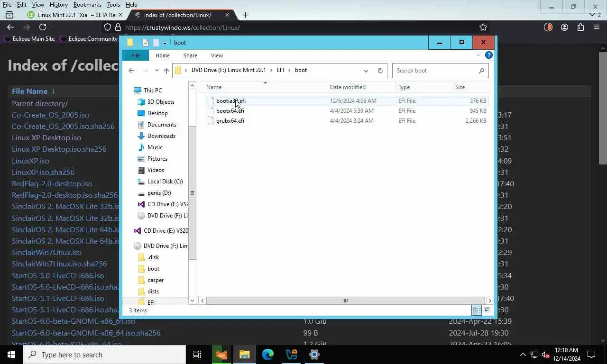Open Firefox Extensions puzzle icon
This screenshot has height=364, width=607.
coord(580,27)
